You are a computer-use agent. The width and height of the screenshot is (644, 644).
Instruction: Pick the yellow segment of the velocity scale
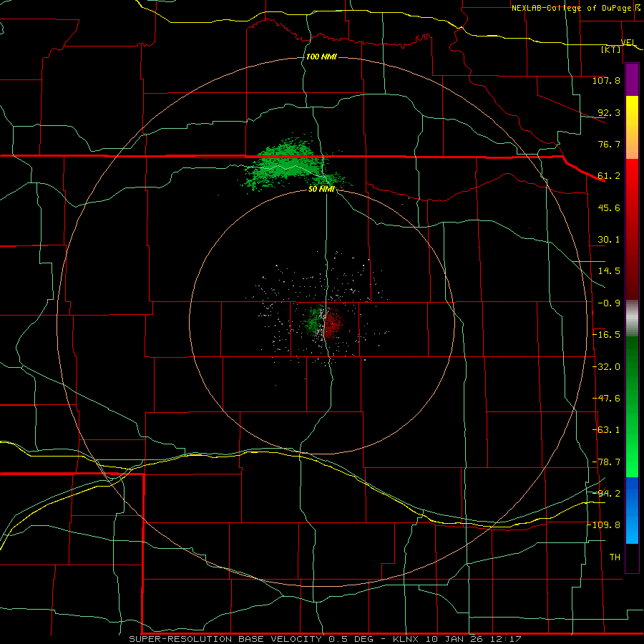[x=632, y=107]
